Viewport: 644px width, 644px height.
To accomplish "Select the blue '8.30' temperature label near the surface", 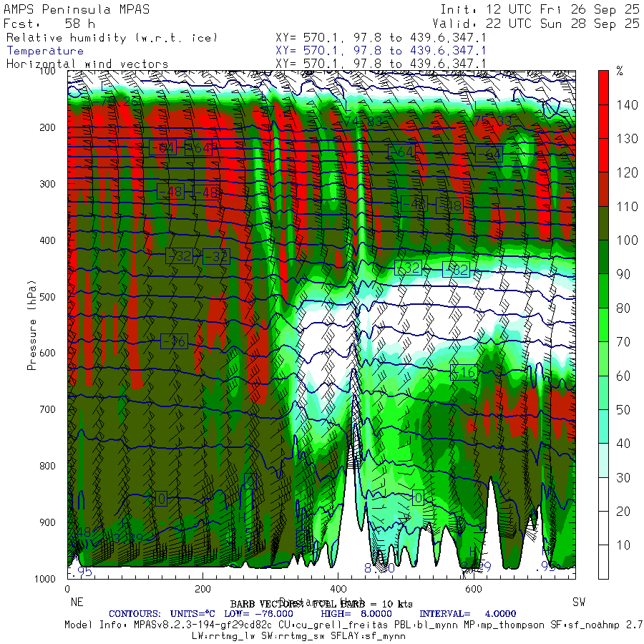I will 379,568.
